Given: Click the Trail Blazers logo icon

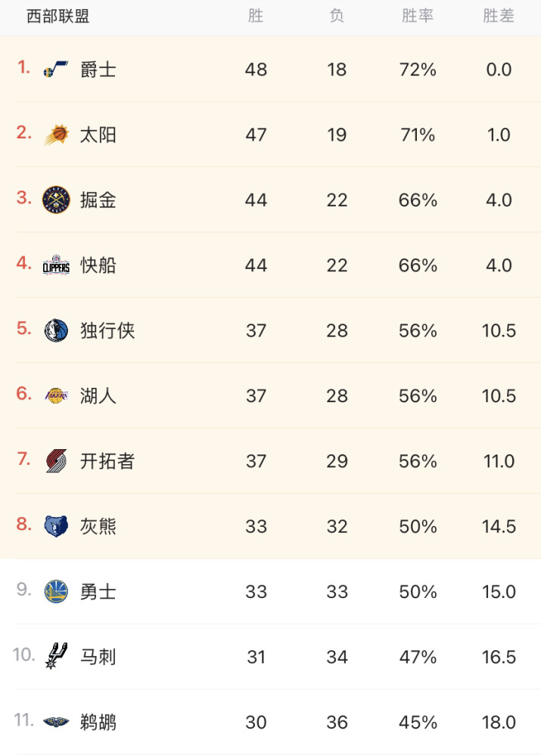Looking at the screenshot, I should 56,461.
